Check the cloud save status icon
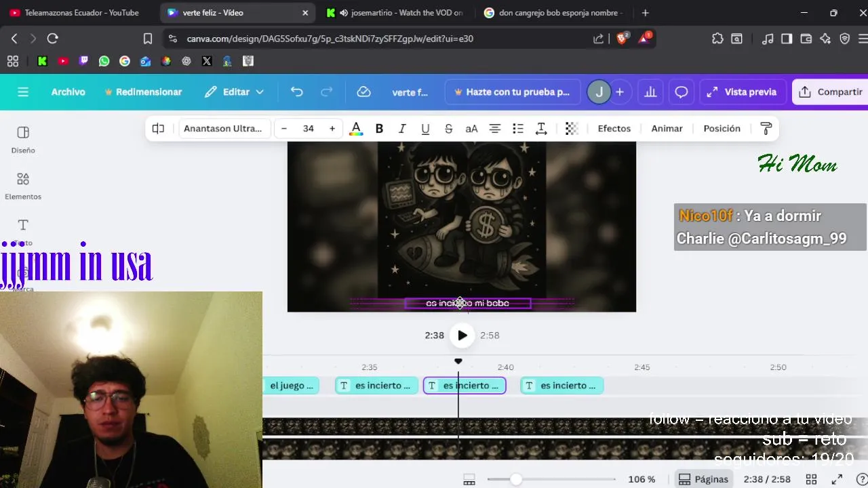868x488 pixels. coord(364,92)
